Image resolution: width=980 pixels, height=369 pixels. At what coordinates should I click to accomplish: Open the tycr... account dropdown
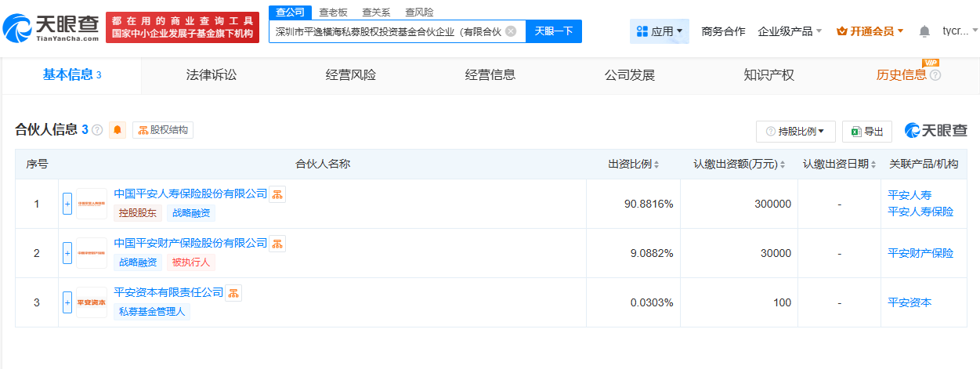960,31
